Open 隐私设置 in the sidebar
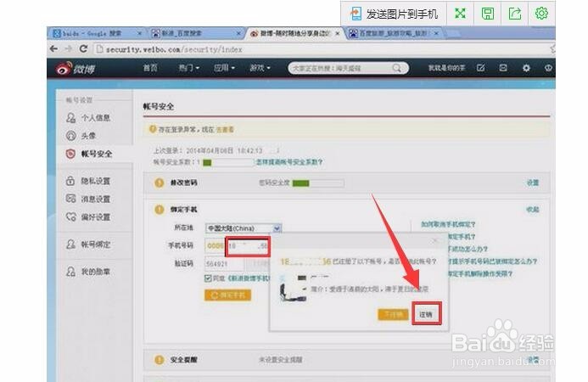 (x=89, y=181)
